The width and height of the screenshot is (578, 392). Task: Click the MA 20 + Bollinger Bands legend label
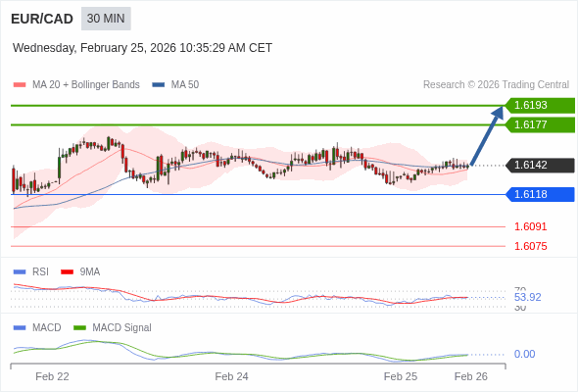pyautogui.click(x=86, y=85)
